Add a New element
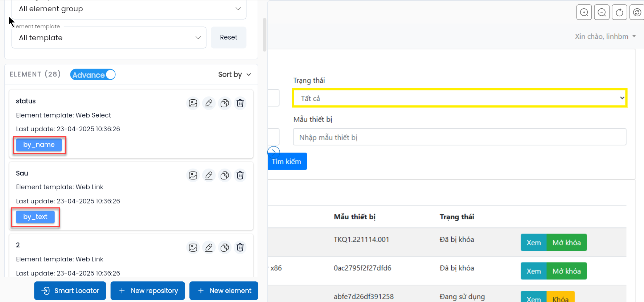The width and height of the screenshot is (644, 302). click(x=224, y=291)
